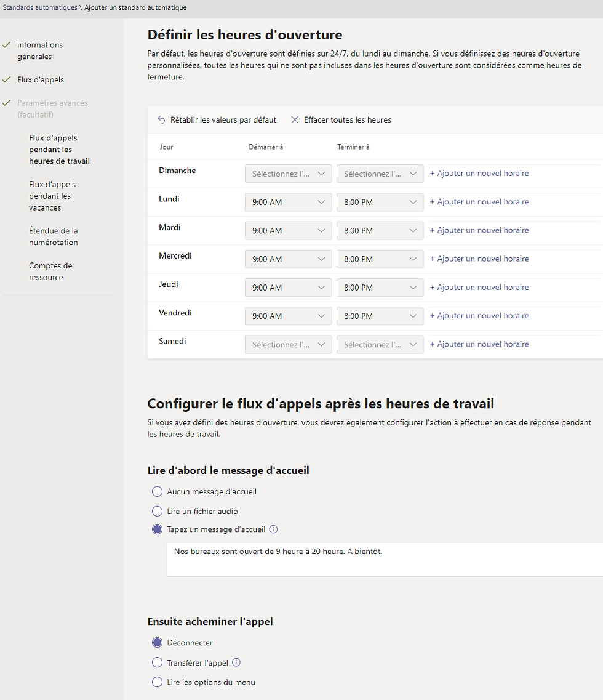Image resolution: width=603 pixels, height=700 pixels.
Task: Expand Lundi end time 8:00 PM dropdown
Action: (380, 202)
